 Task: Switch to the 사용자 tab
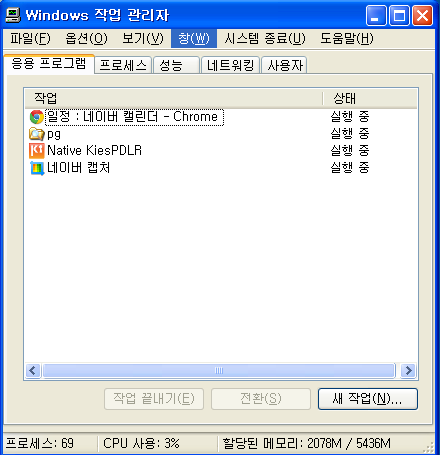[x=284, y=65]
